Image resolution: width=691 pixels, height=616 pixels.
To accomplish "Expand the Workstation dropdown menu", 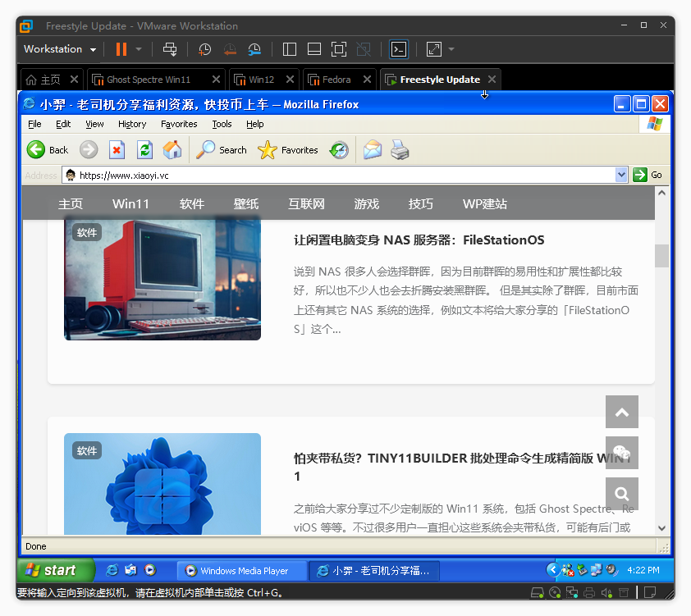I will pyautogui.click(x=60, y=49).
